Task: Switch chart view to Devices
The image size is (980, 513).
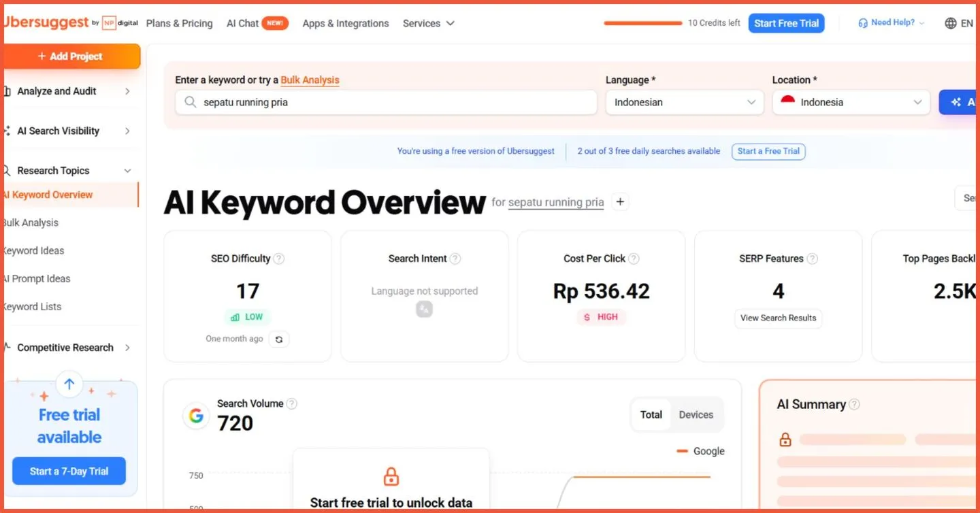Action: pos(696,414)
